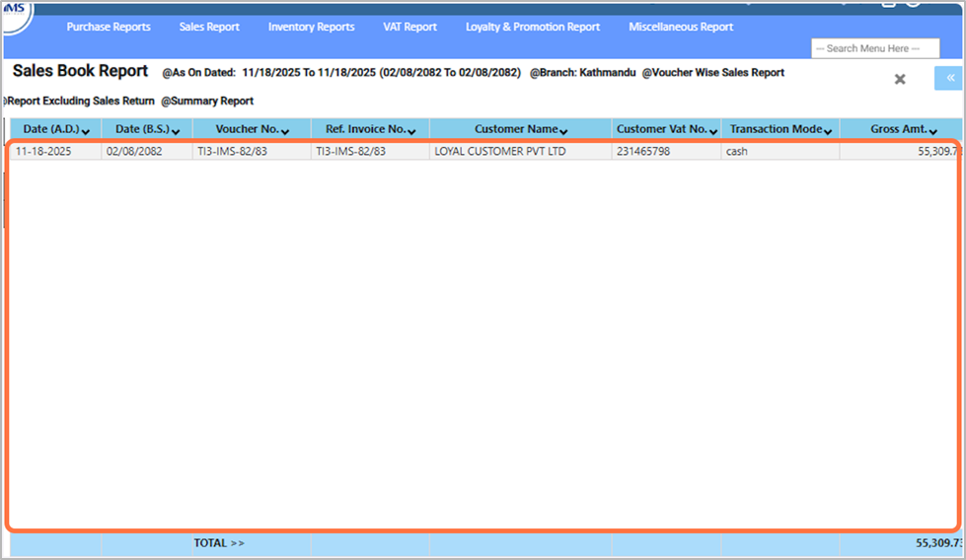Screen dimensions: 966x560
Task: Click Ref. Invoice No. column arrow
Action: point(410,131)
